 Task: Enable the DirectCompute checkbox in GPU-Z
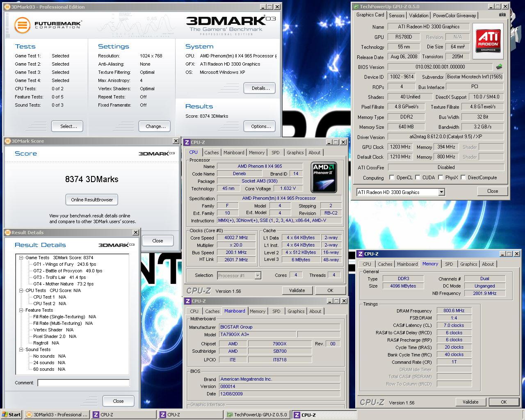click(x=463, y=178)
